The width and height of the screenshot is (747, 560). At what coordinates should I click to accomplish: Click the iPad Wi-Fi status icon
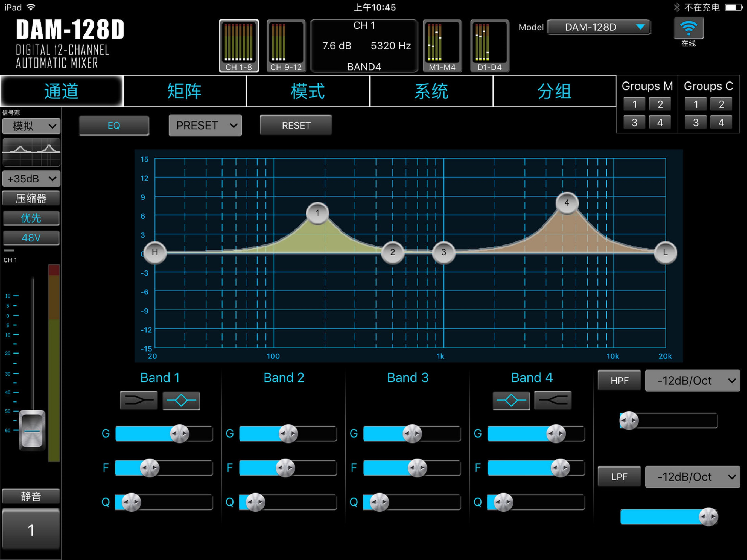31,7
